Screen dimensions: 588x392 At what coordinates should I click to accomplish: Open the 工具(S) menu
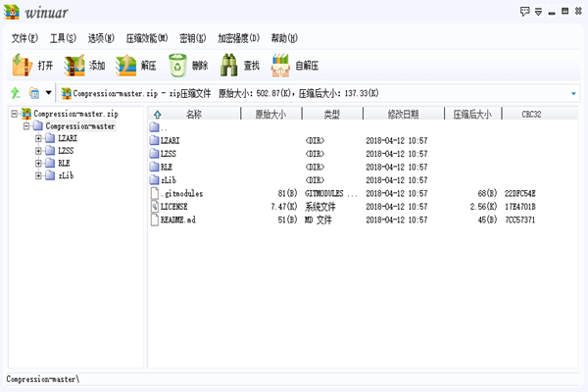(63, 38)
